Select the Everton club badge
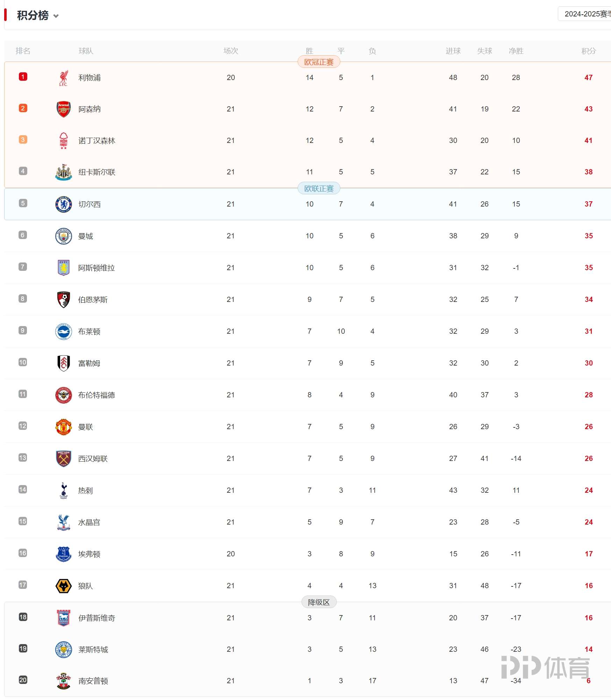This screenshot has width=611, height=700. (63, 554)
